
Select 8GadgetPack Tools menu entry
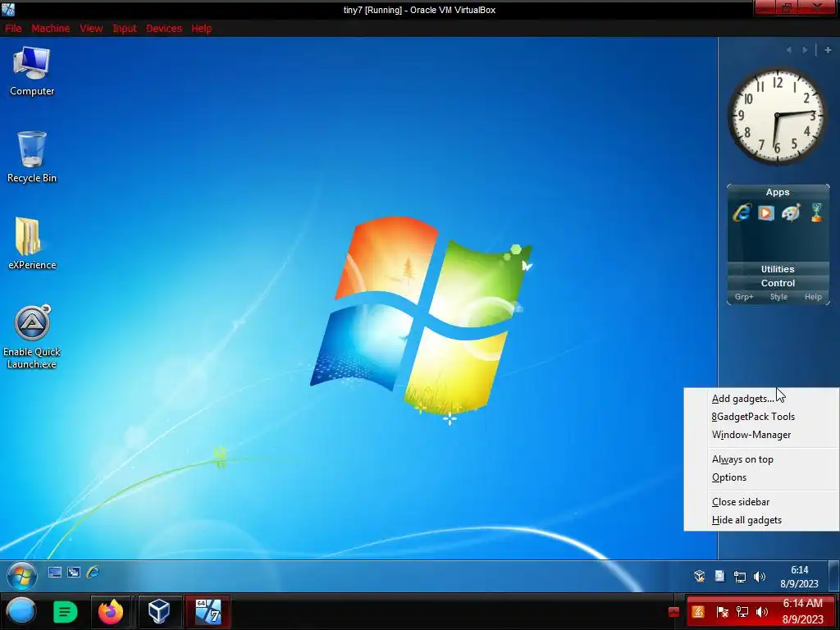pos(761,417)
